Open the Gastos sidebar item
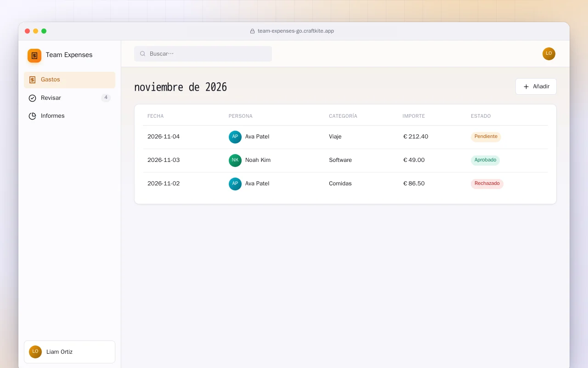Screen dimensions: 588x368 point(69,80)
